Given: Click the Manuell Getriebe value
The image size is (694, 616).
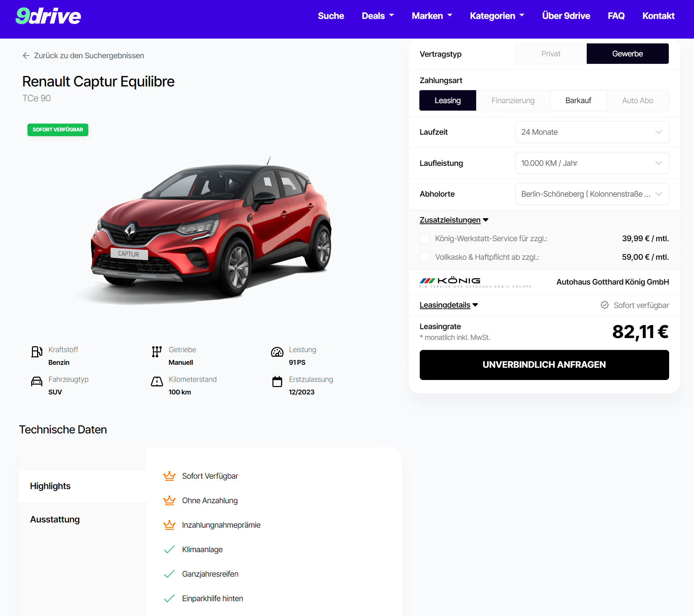Looking at the screenshot, I should (x=181, y=363).
